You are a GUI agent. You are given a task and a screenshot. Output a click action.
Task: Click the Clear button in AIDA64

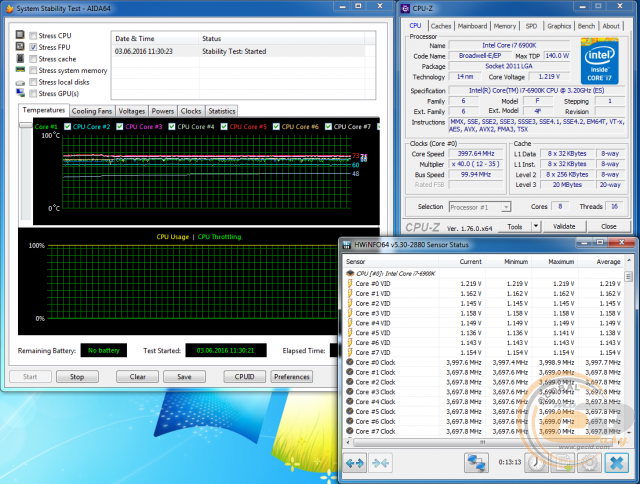[x=138, y=377]
